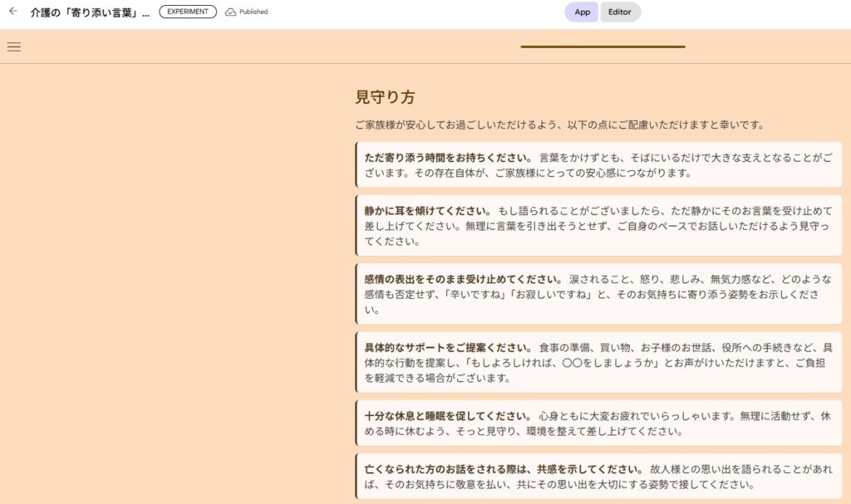Switch to the App tab
Viewport: 851px width, 504px height.
pyautogui.click(x=582, y=12)
